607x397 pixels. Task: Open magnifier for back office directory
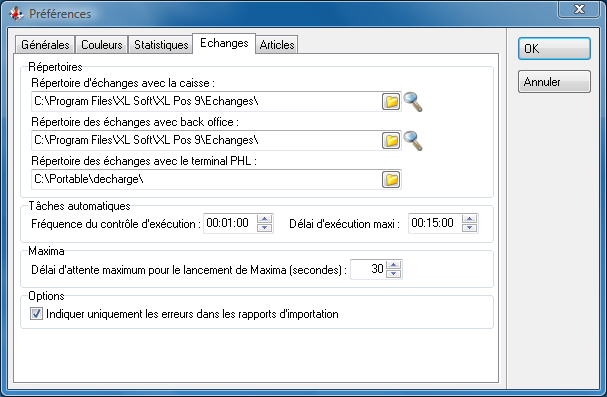(413, 141)
